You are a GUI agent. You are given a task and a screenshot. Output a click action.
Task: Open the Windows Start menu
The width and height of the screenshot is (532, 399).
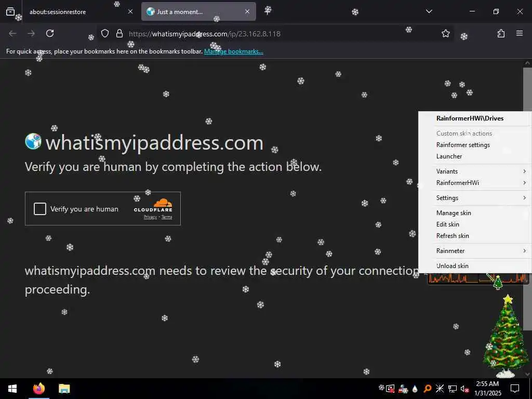[x=12, y=389]
